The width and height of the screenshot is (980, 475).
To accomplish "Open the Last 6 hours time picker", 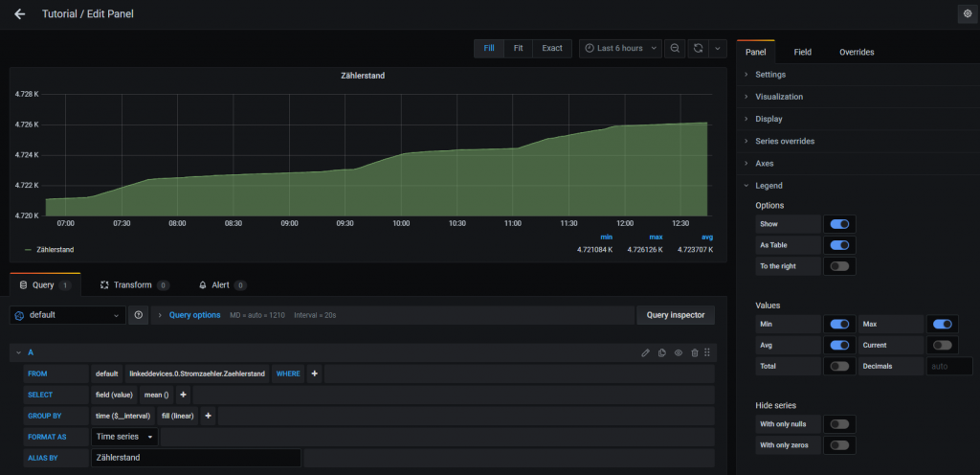I will [621, 48].
